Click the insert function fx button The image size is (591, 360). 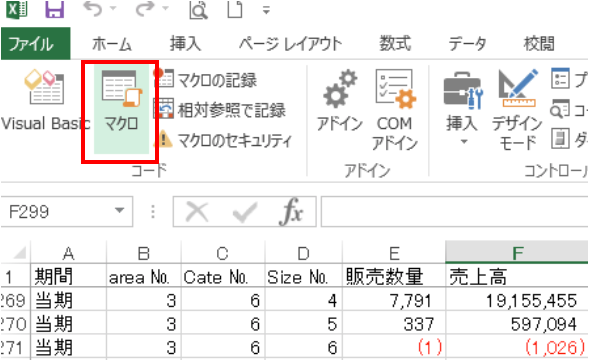tap(291, 212)
